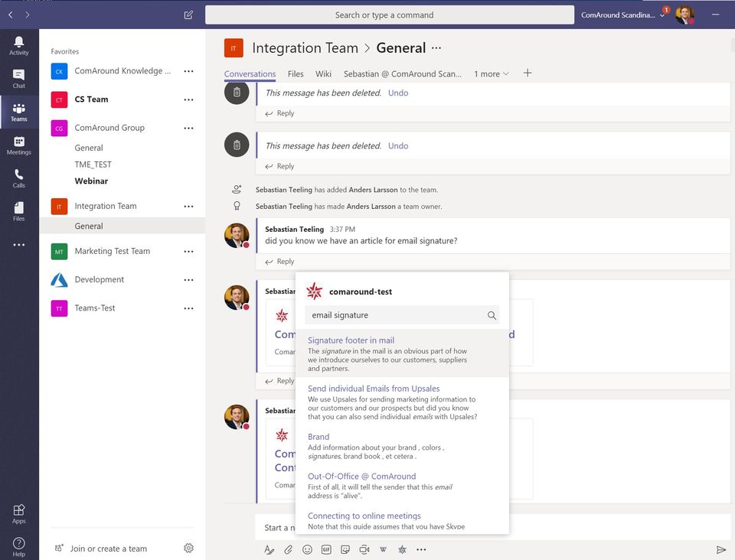Open the Meetings section
The width and height of the screenshot is (735, 560).
click(18, 145)
